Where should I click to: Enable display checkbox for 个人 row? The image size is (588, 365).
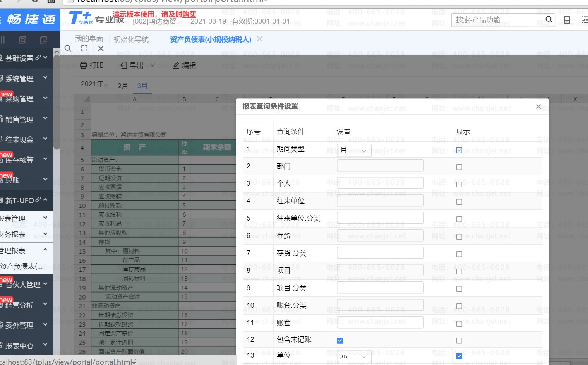459,184
